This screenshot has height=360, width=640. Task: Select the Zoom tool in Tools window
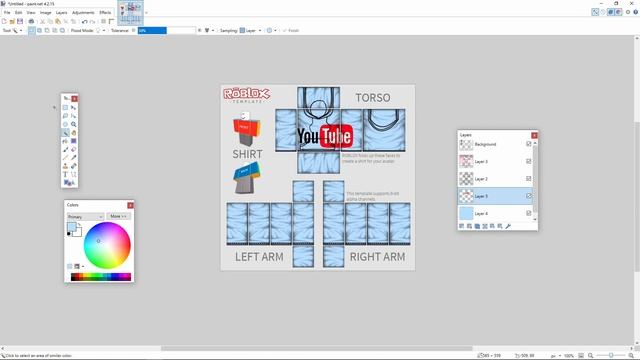coord(73,124)
